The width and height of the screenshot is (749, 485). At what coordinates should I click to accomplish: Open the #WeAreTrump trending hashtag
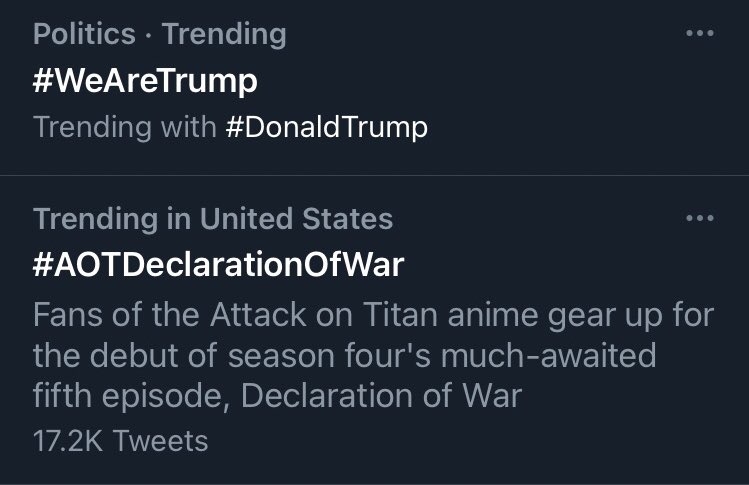(145, 81)
